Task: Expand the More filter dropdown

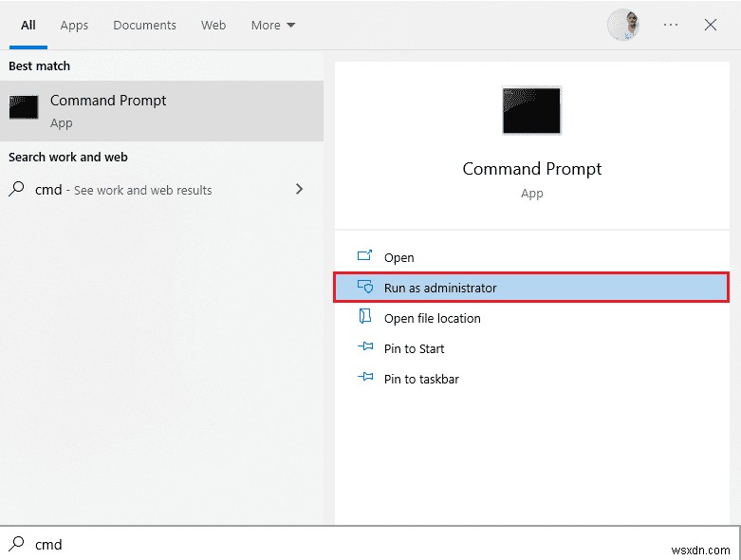Action: (273, 26)
